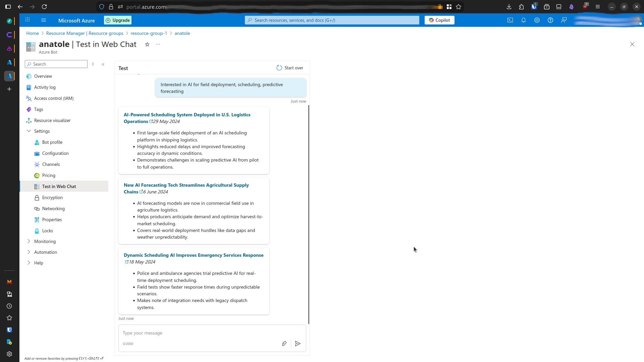The image size is (644, 362).
Task: Open Dynamic Scheduling AI article link
Action: 193,255
